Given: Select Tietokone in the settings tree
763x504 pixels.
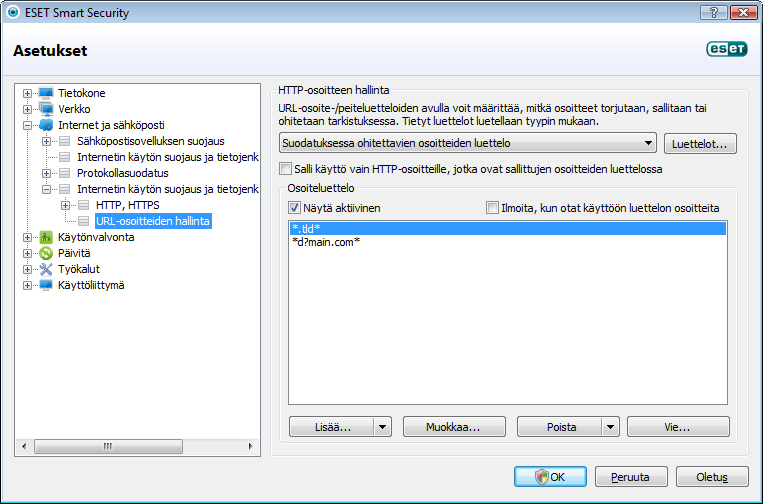Looking at the screenshot, I should tap(82, 93).
